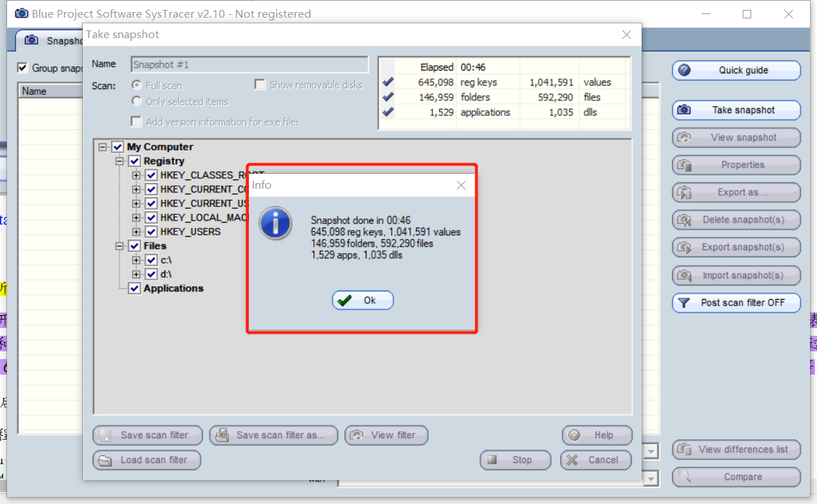
Task: Select the HKEY_USERS tree item label
Action: 190,232
